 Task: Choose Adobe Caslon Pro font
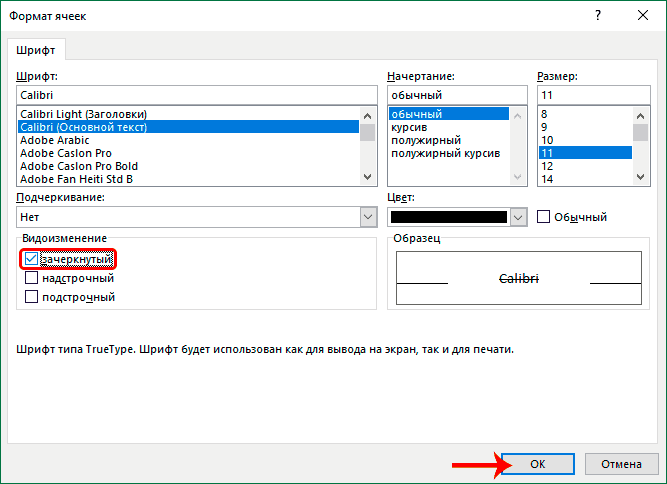point(188,153)
